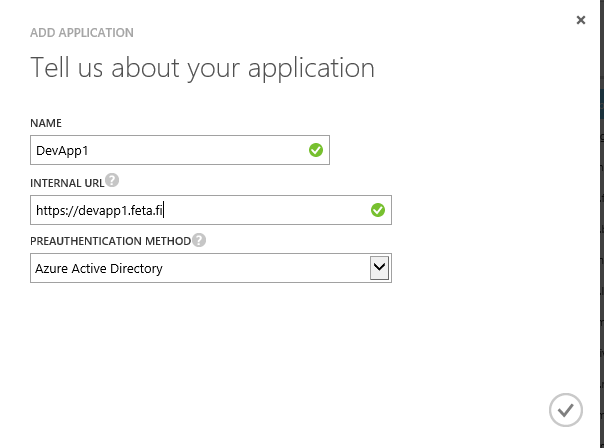The height and width of the screenshot is (448, 604).
Task: Click the DevApp1 text in the Name box
Action: click(x=62, y=151)
